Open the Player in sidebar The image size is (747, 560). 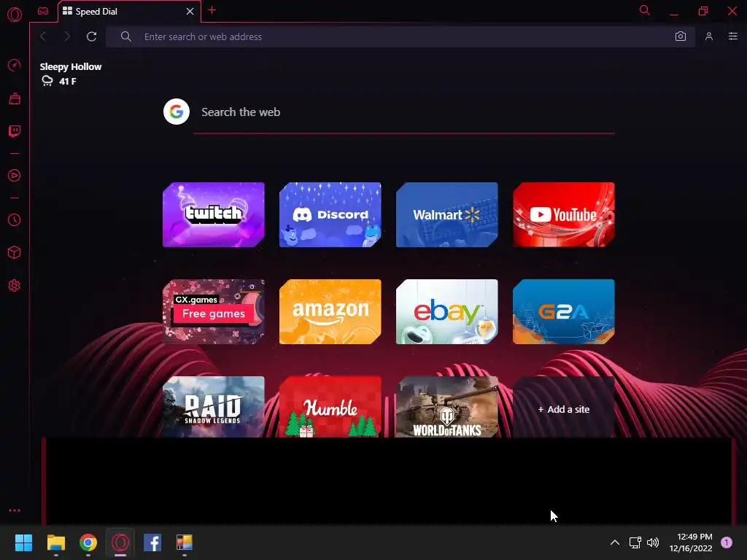point(15,176)
